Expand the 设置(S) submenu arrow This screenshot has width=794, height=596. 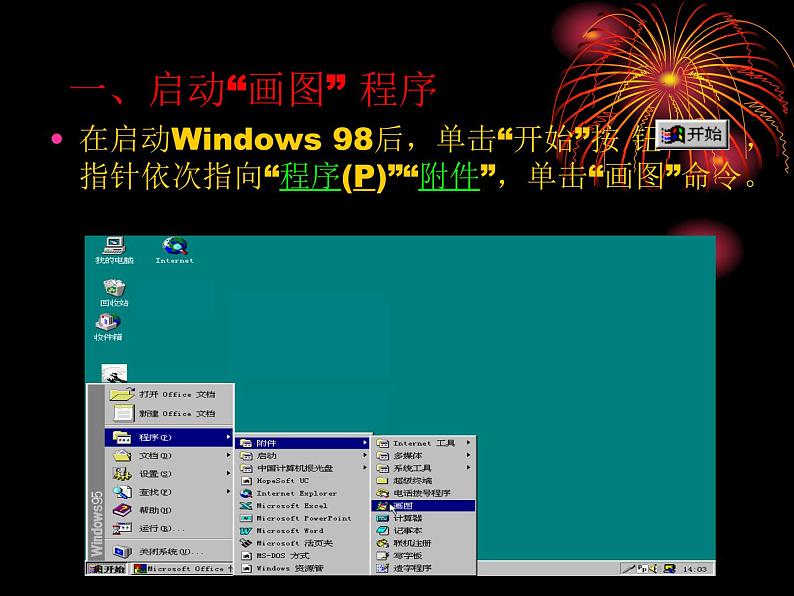pos(228,473)
